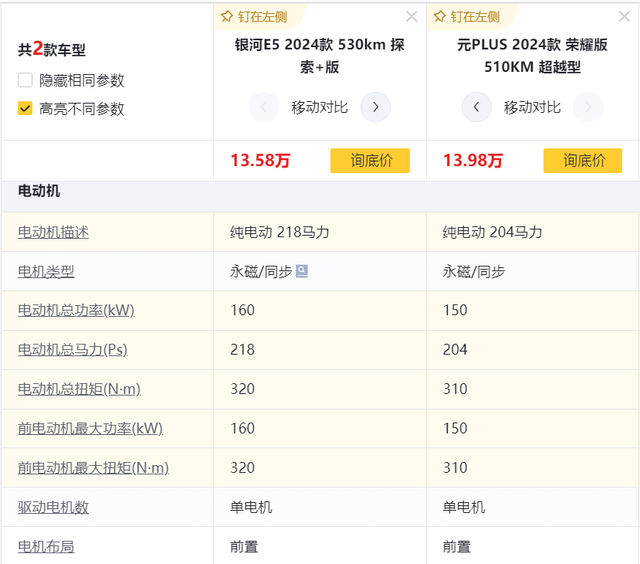Image resolution: width=640 pixels, height=564 pixels.
Task: Open the 元PLUS 2024款 荣耀版 model title
Action: pos(532,56)
